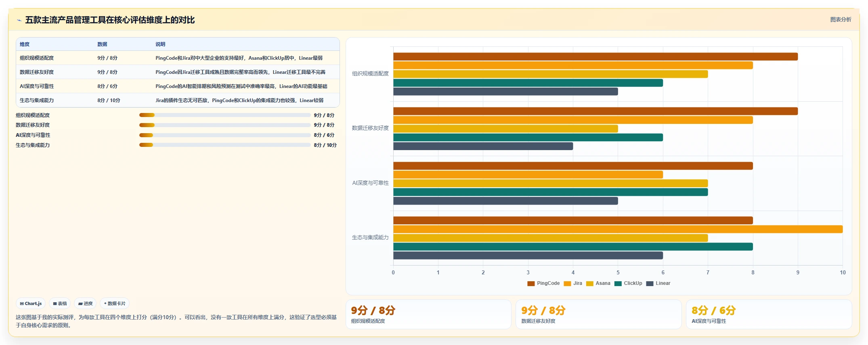Click the 组织规模适配度 y-axis label on chart
The image size is (868, 345).
[370, 73]
